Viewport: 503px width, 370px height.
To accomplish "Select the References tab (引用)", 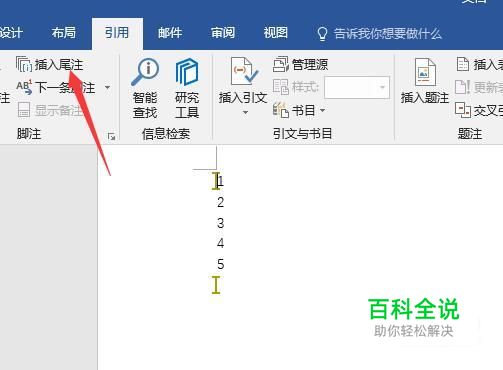I will coord(117,33).
